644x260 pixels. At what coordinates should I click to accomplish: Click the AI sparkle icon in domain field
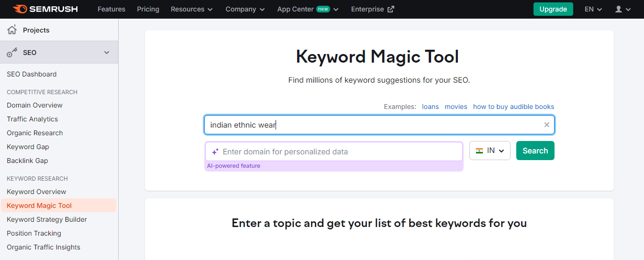pyautogui.click(x=215, y=152)
